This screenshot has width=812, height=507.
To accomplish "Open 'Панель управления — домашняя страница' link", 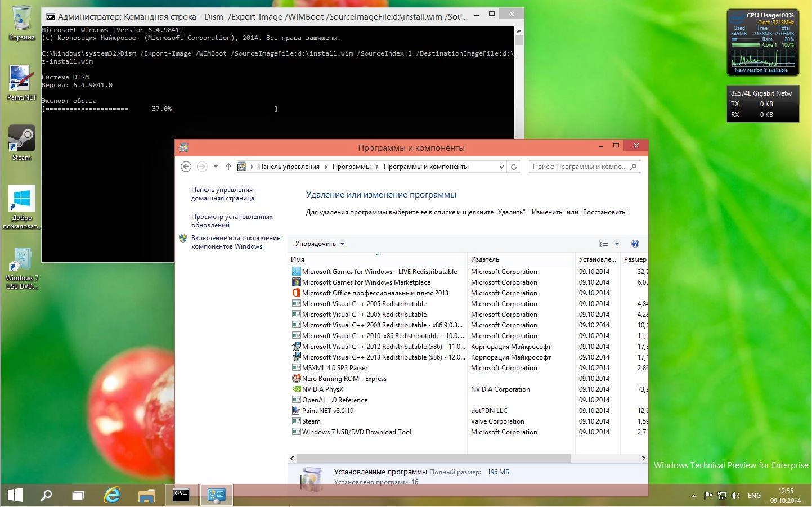I will [x=226, y=194].
